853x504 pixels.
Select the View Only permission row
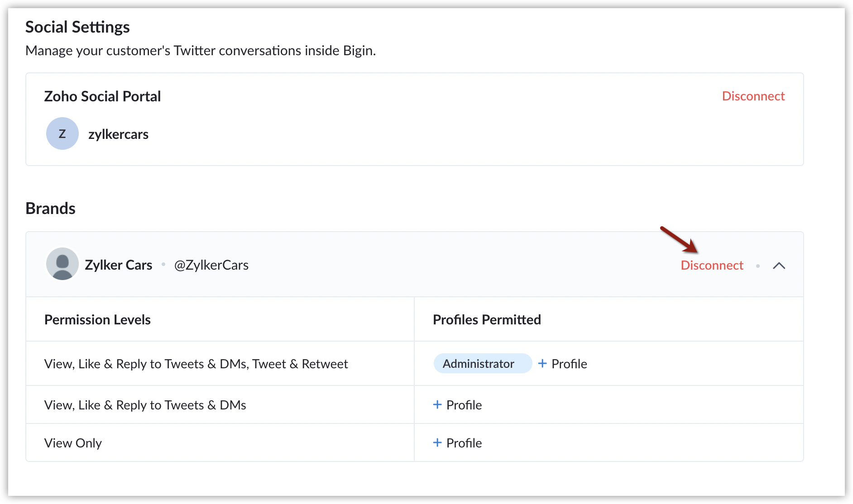click(x=415, y=442)
